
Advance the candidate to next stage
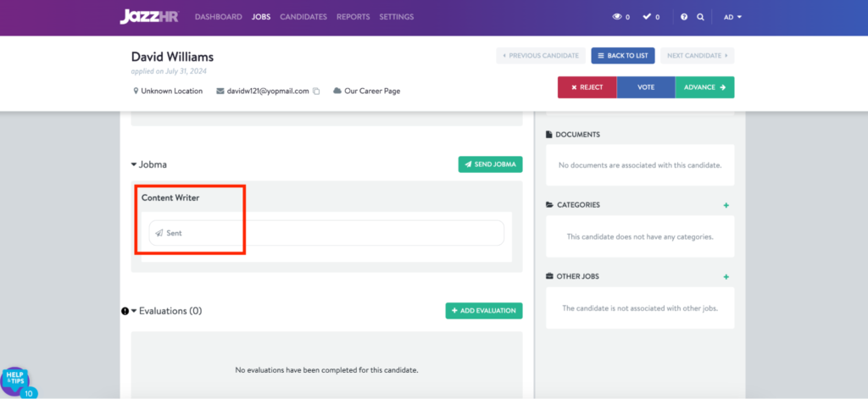(x=704, y=87)
